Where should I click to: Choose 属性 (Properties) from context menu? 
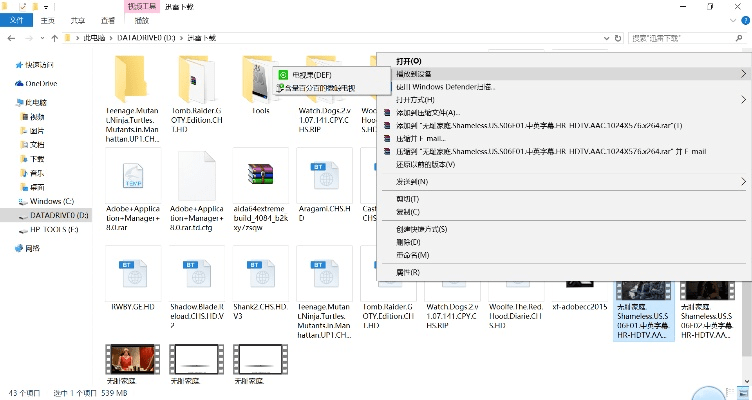tap(406, 271)
